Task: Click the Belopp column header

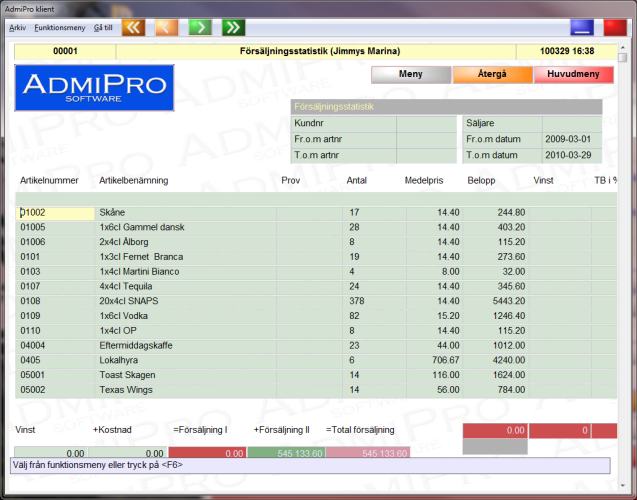Action: pyautogui.click(x=481, y=181)
